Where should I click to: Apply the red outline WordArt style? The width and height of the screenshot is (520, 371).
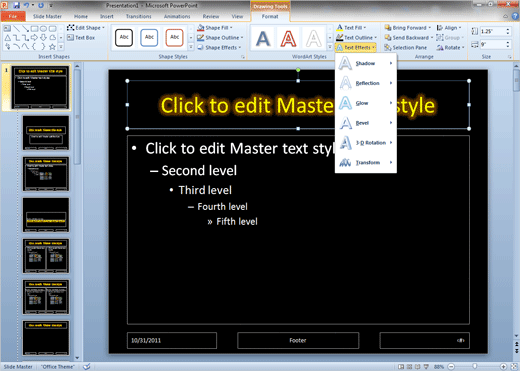(x=288, y=38)
